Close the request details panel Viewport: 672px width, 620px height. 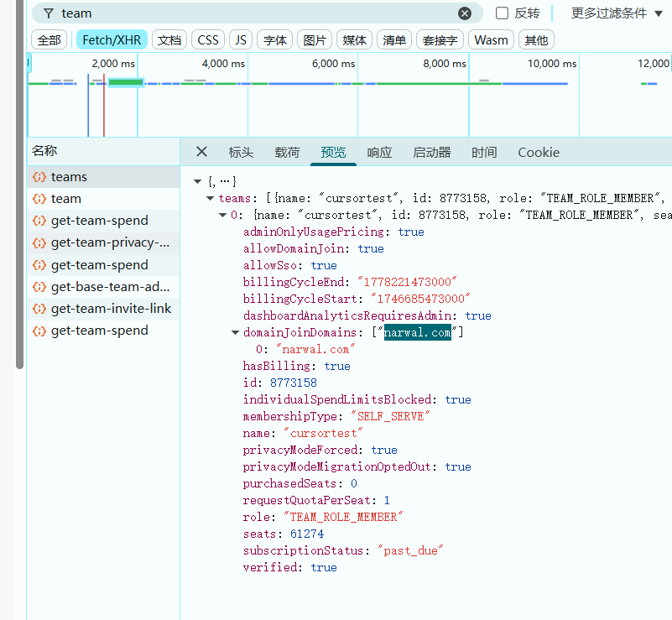(x=201, y=152)
